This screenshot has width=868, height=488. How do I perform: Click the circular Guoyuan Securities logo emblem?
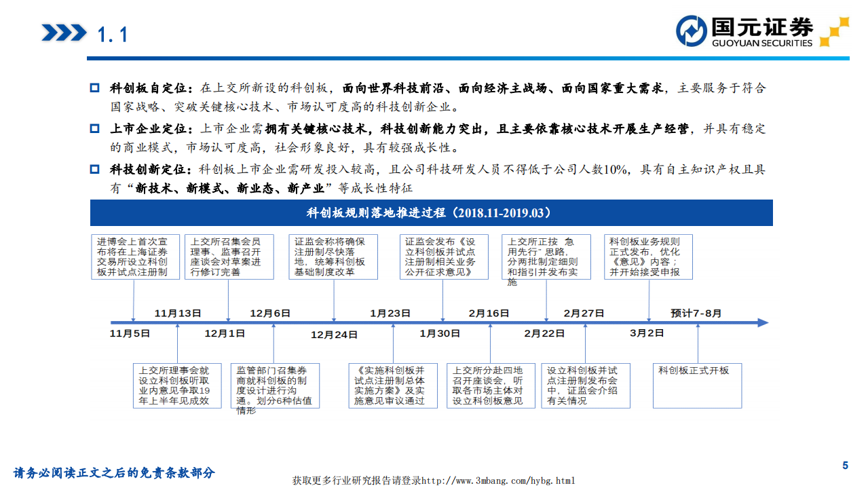(692, 31)
